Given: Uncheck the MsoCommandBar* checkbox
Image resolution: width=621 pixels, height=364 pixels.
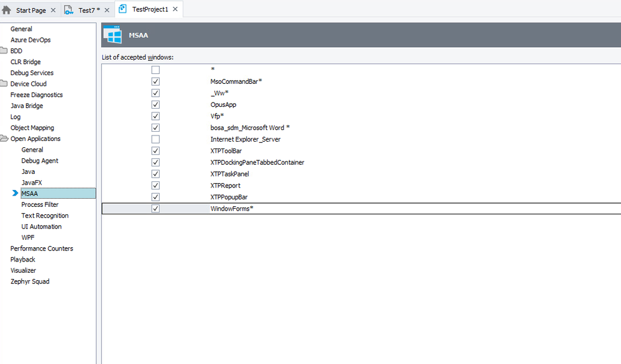Looking at the screenshot, I should (x=155, y=81).
